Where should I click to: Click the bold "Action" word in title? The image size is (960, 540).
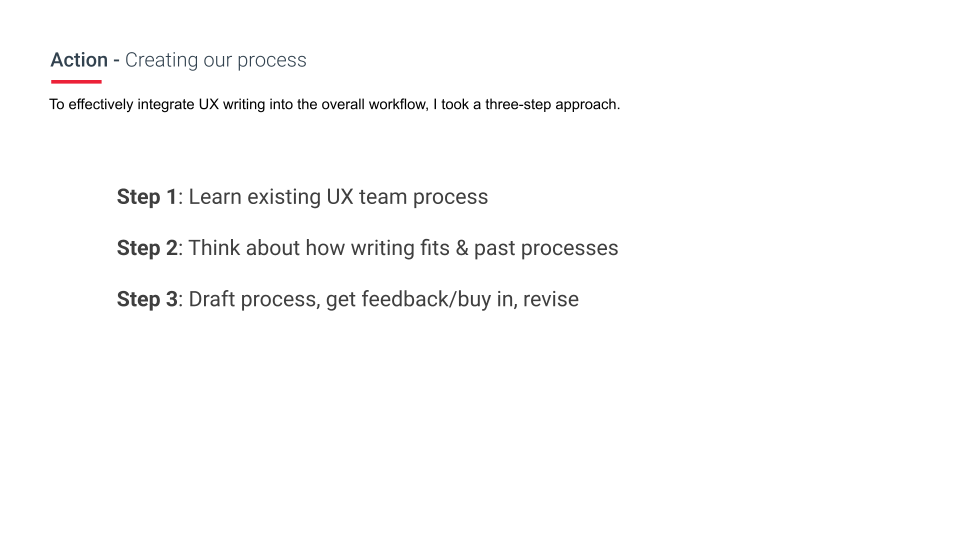(x=79, y=60)
